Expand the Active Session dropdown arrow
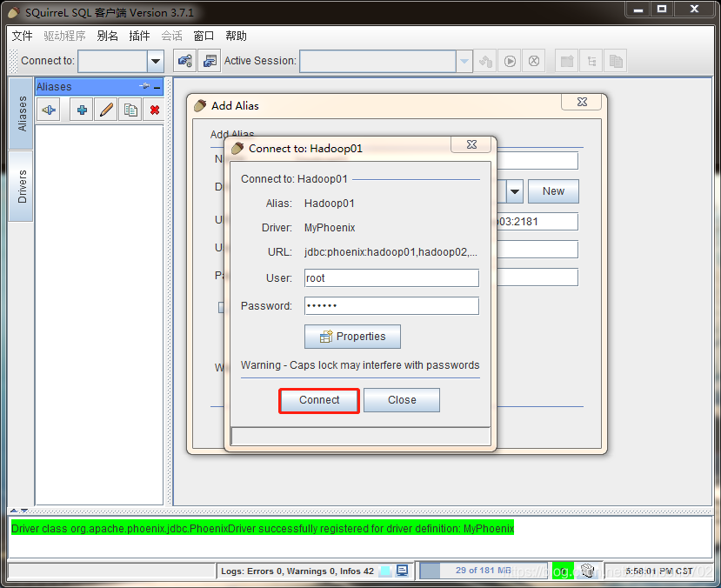721x588 pixels. 464,61
